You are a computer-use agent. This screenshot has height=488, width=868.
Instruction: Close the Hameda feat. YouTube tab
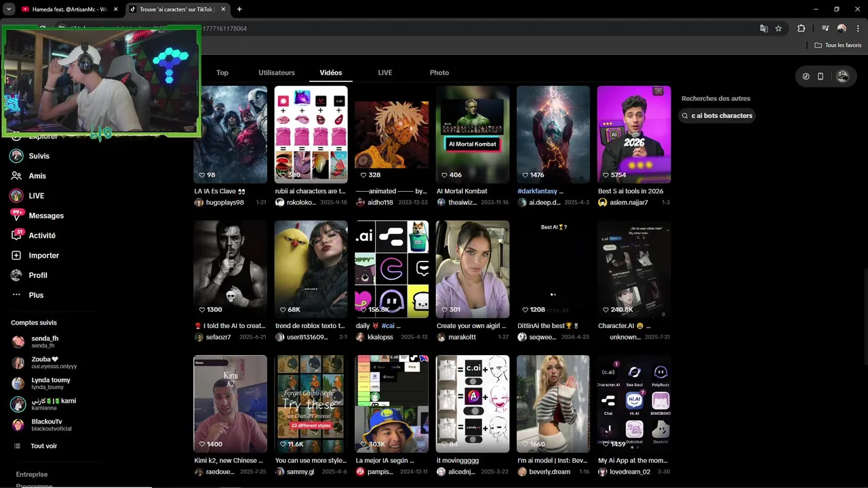click(x=115, y=9)
